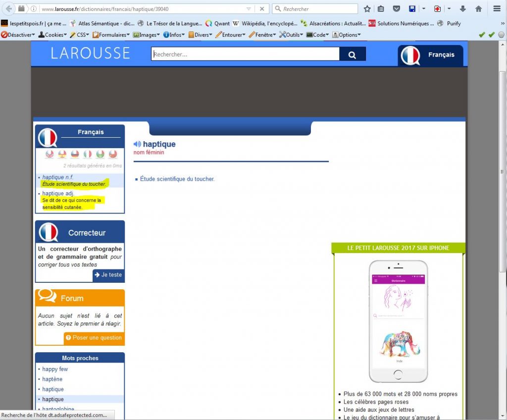507x420 pixels.
Task: Open the Options dropdown menu
Action: pos(346,35)
